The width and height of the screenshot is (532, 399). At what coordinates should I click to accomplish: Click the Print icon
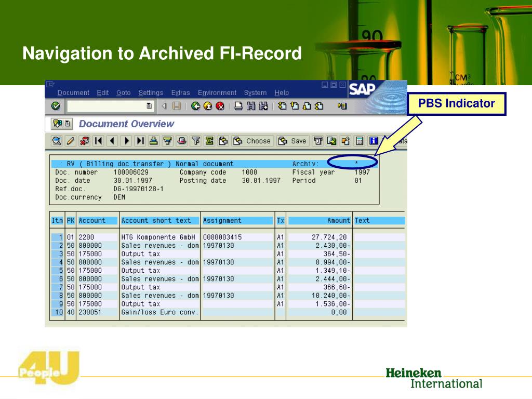238,106
